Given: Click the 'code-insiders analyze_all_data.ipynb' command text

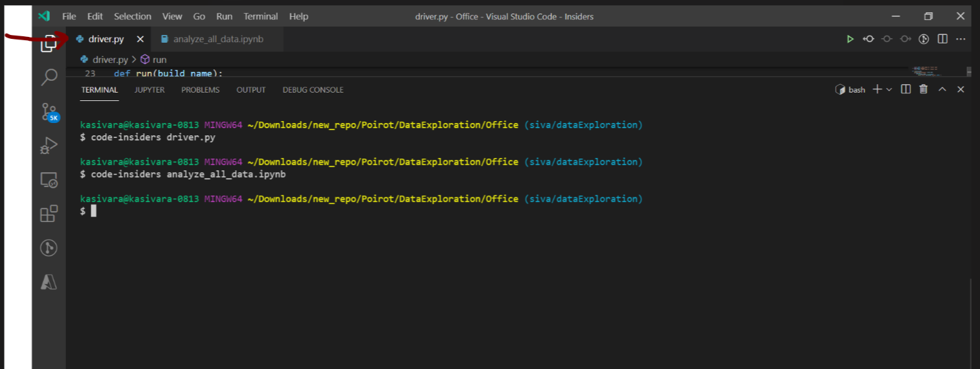Looking at the screenshot, I should click(188, 174).
